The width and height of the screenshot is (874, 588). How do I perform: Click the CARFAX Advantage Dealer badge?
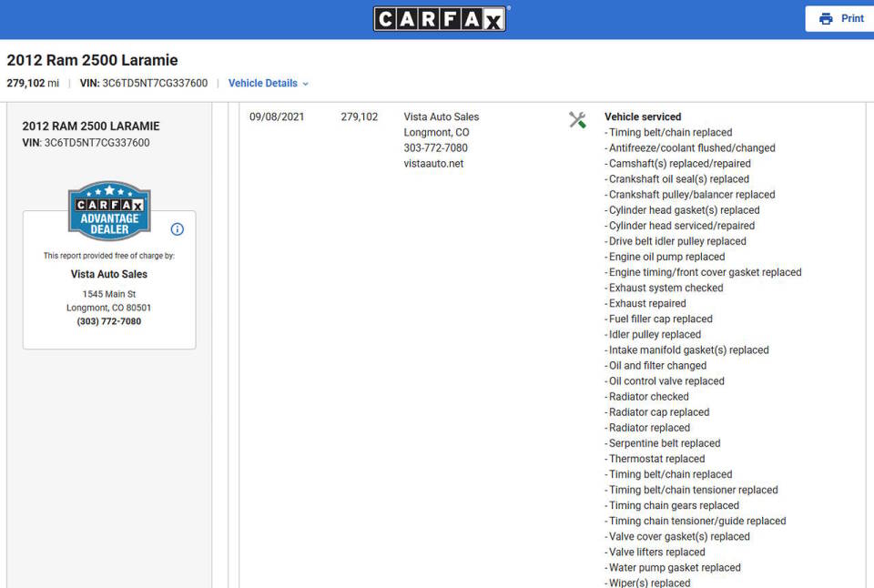pyautogui.click(x=109, y=210)
